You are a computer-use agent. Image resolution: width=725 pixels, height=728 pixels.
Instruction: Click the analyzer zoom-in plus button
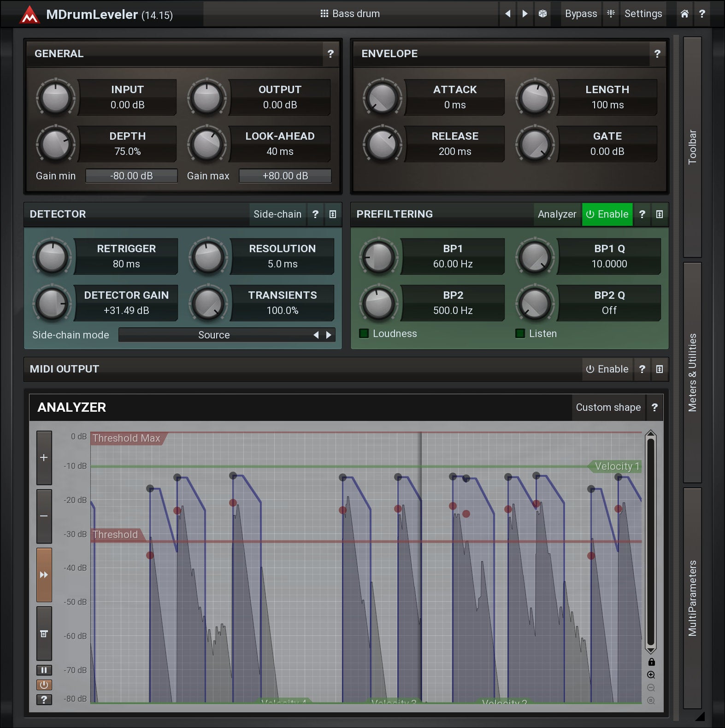coord(44,457)
